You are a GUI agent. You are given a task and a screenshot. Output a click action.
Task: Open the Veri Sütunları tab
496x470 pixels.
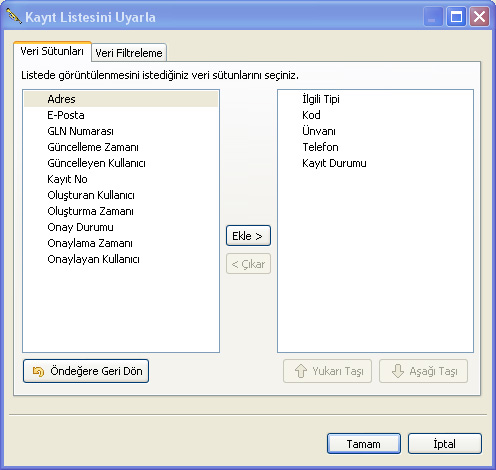click(x=52, y=51)
